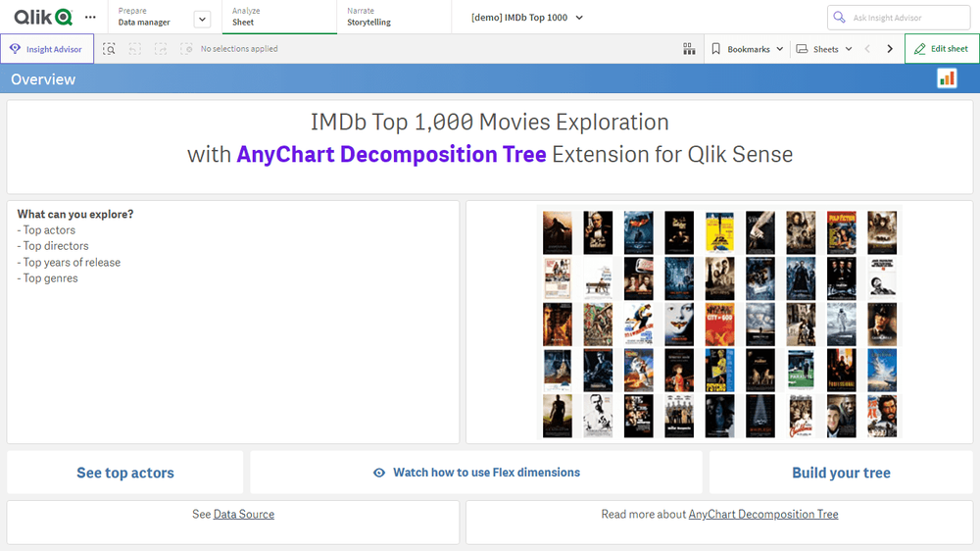980x551 pixels.
Task: Expand the Prepare dropdown arrow
Action: click(x=202, y=19)
